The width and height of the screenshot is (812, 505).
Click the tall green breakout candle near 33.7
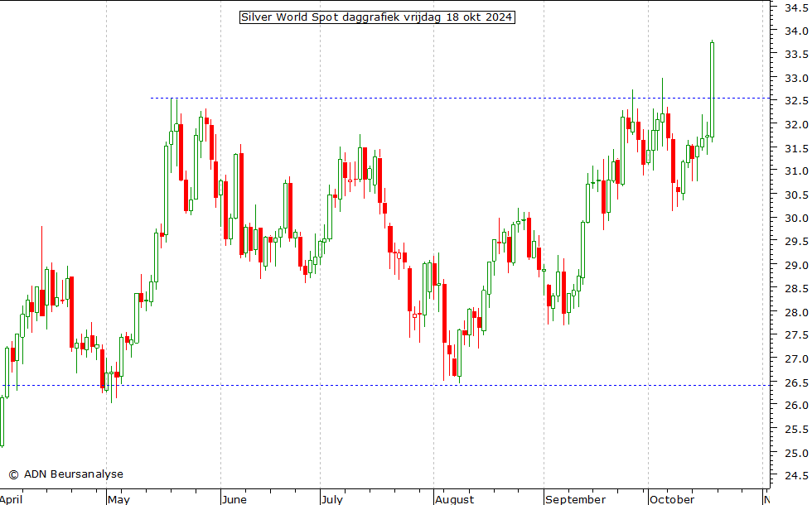point(712,90)
